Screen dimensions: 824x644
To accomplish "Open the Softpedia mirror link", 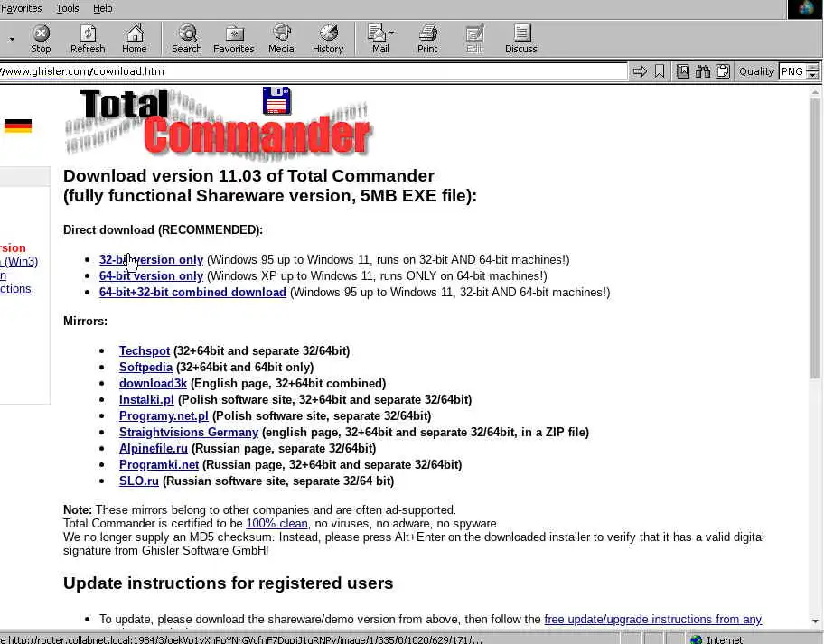I will [x=145, y=368].
